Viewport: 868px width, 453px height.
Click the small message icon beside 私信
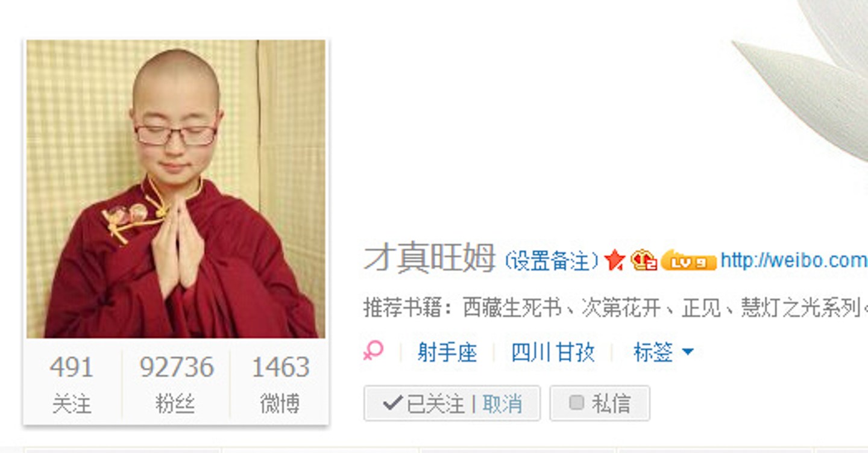[x=577, y=403]
